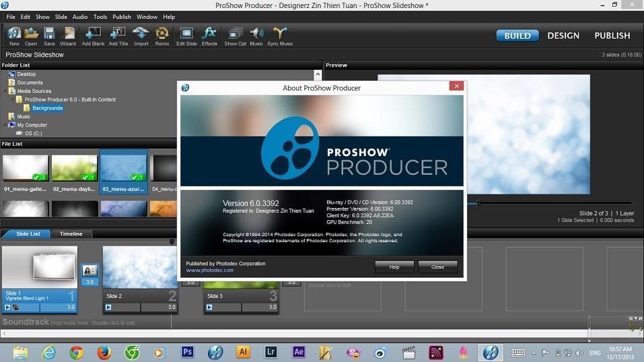Click the transition icon after Slide 1
This screenshot has height=362, width=644.
point(90,270)
